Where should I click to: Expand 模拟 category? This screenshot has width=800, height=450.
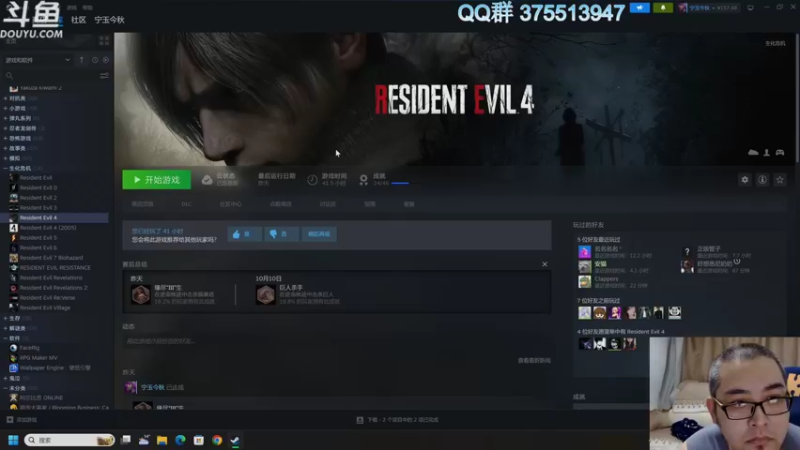17,158
